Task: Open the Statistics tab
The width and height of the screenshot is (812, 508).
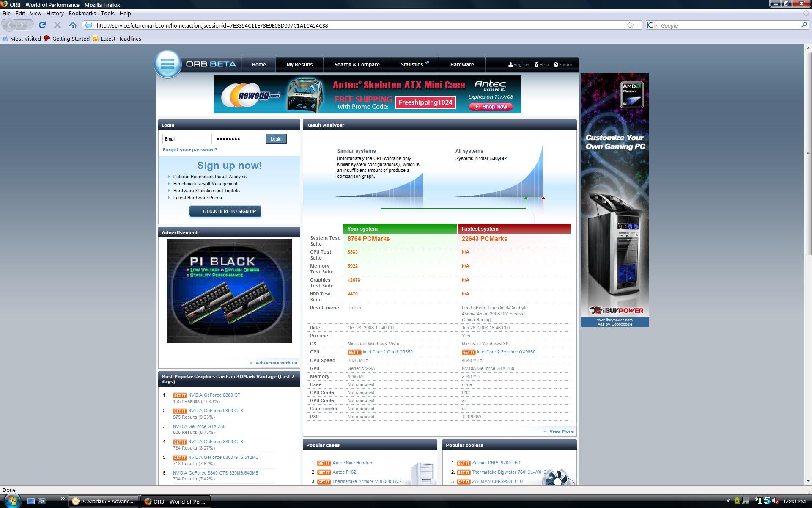Action: click(414, 65)
